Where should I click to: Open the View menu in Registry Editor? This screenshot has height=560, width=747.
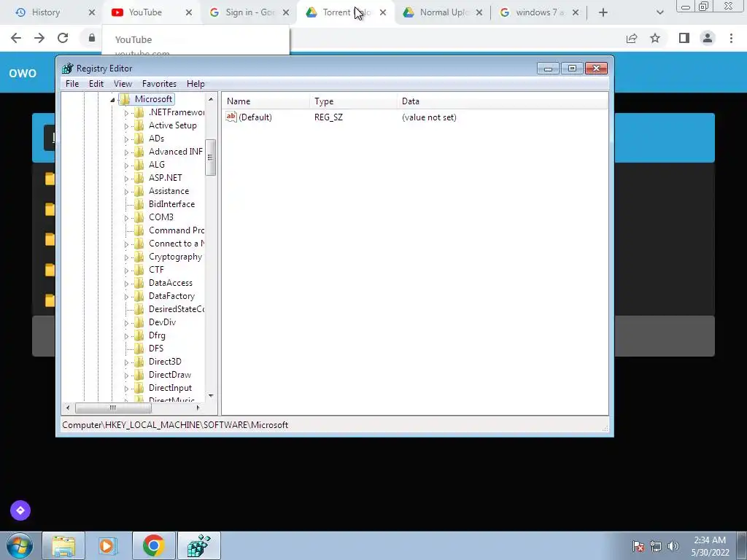tap(123, 84)
